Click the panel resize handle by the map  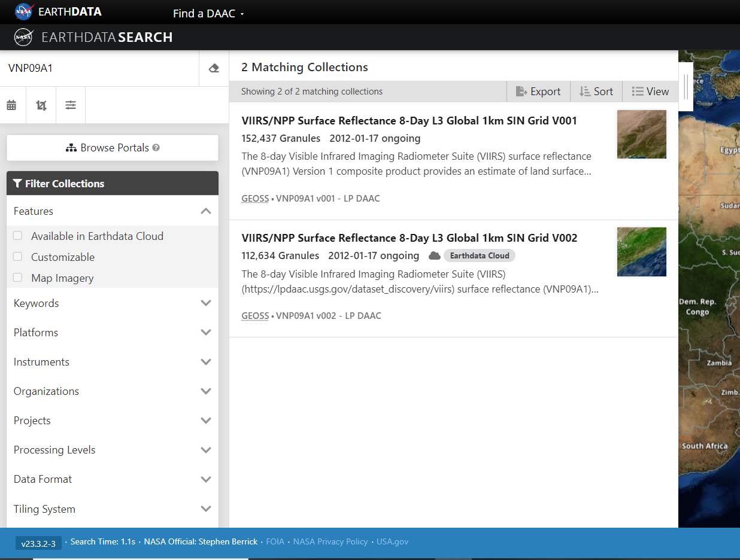pyautogui.click(x=686, y=87)
